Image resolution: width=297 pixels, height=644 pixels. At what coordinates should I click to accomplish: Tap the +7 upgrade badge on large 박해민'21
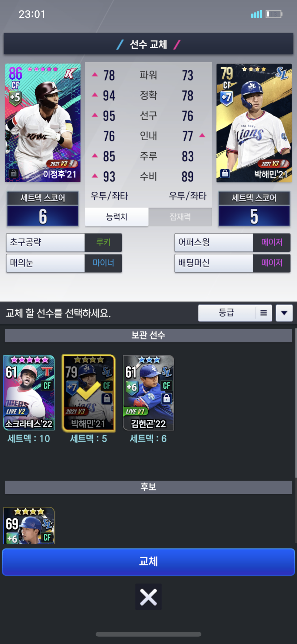(x=226, y=98)
